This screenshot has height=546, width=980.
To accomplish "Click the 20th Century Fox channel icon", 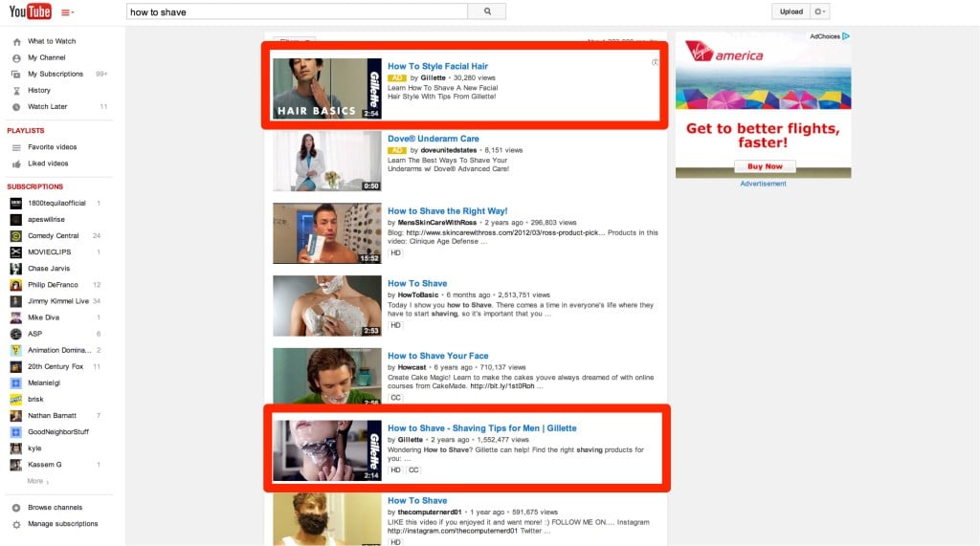I will click(16, 366).
